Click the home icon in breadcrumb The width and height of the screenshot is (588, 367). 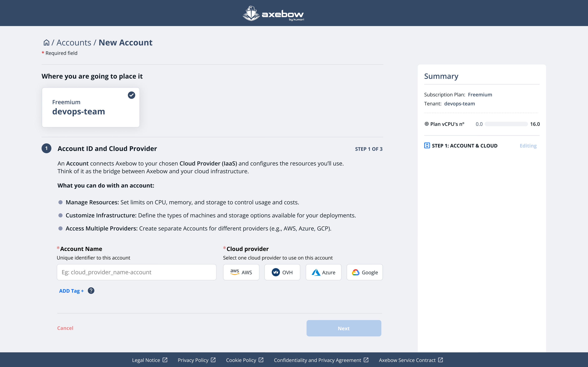(46, 43)
